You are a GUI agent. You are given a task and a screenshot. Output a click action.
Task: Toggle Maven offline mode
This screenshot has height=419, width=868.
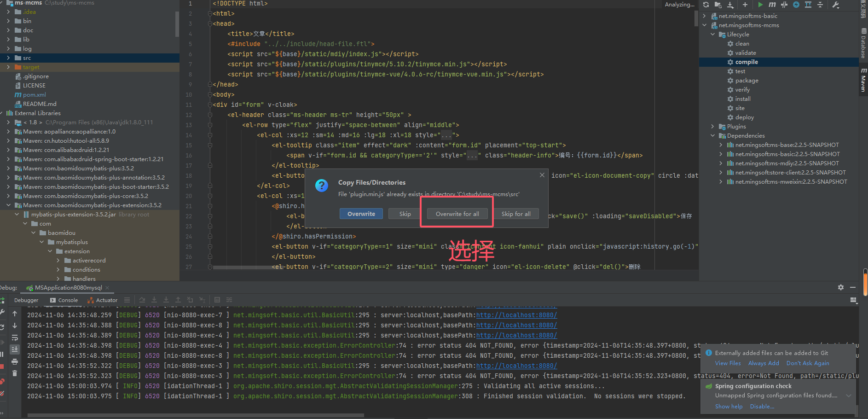[x=784, y=5]
